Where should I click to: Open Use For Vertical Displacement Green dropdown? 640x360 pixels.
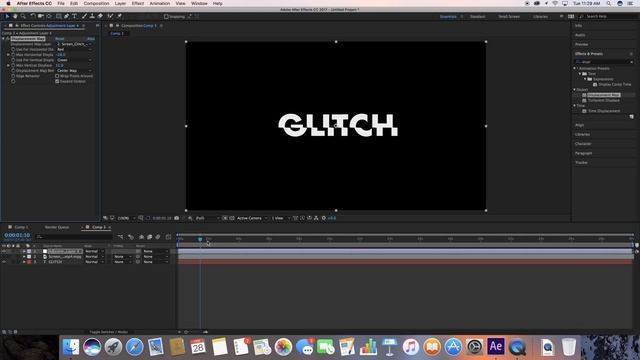click(74, 60)
